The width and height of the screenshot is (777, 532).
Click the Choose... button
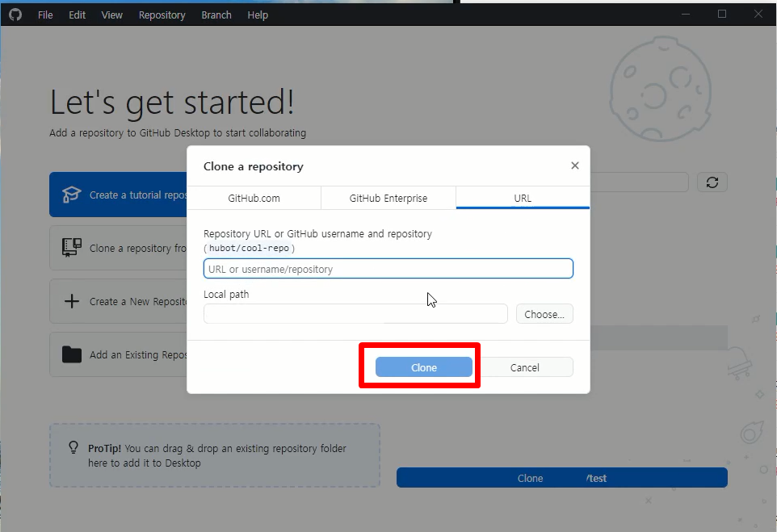click(x=544, y=314)
